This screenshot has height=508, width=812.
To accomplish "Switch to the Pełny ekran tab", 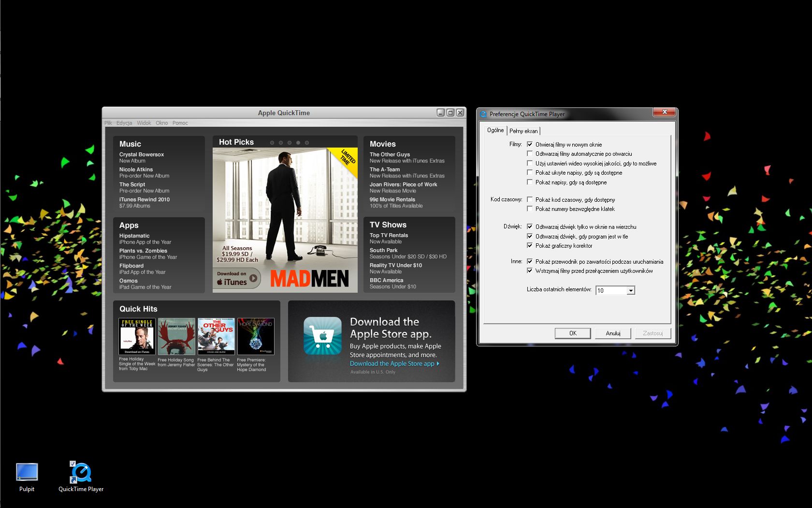I will tap(523, 131).
